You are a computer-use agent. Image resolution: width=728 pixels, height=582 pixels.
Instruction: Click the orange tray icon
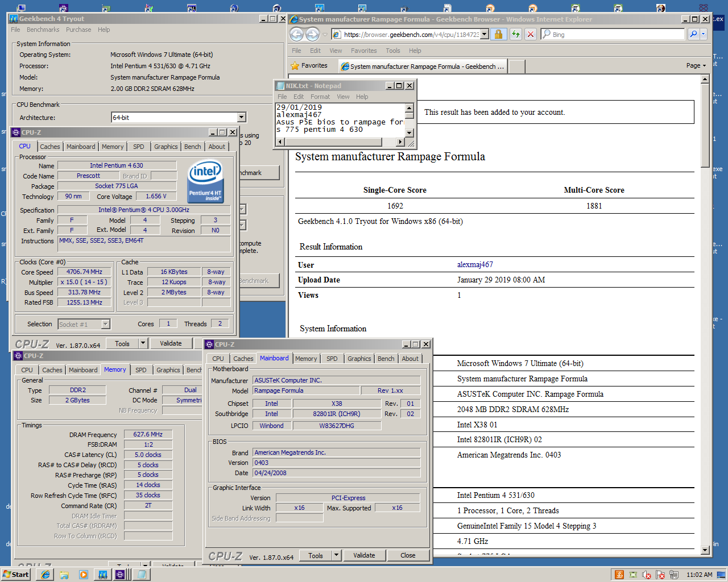[x=619, y=575]
